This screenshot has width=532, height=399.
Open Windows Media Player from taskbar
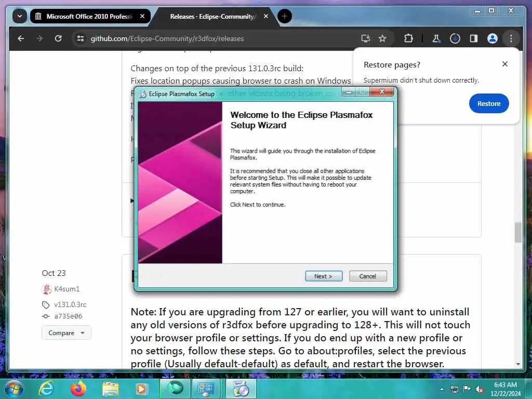[x=141, y=389]
